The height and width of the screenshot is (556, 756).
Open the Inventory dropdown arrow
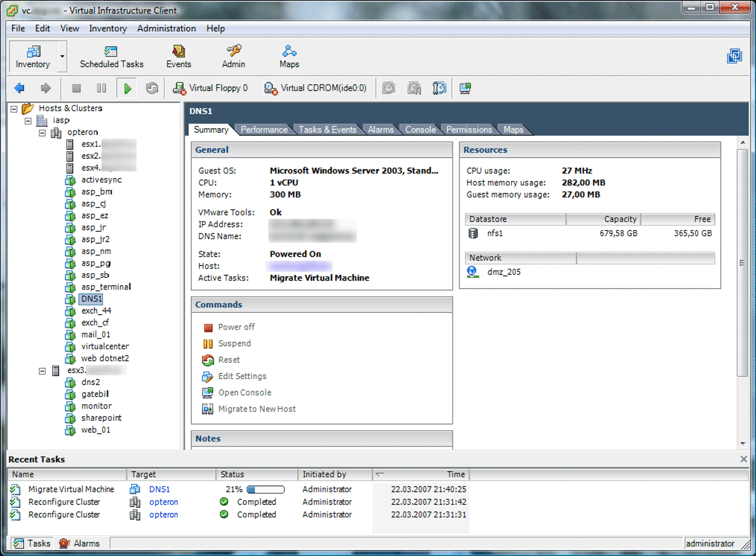click(x=62, y=57)
